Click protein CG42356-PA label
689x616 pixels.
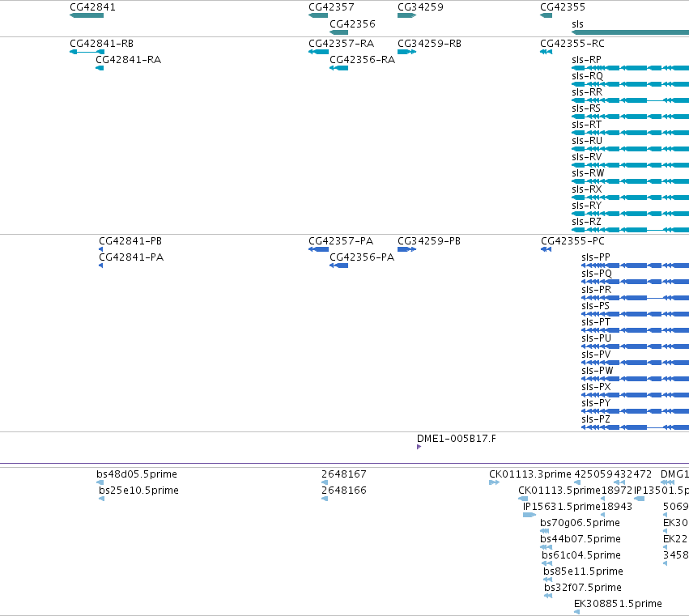pyautogui.click(x=362, y=257)
